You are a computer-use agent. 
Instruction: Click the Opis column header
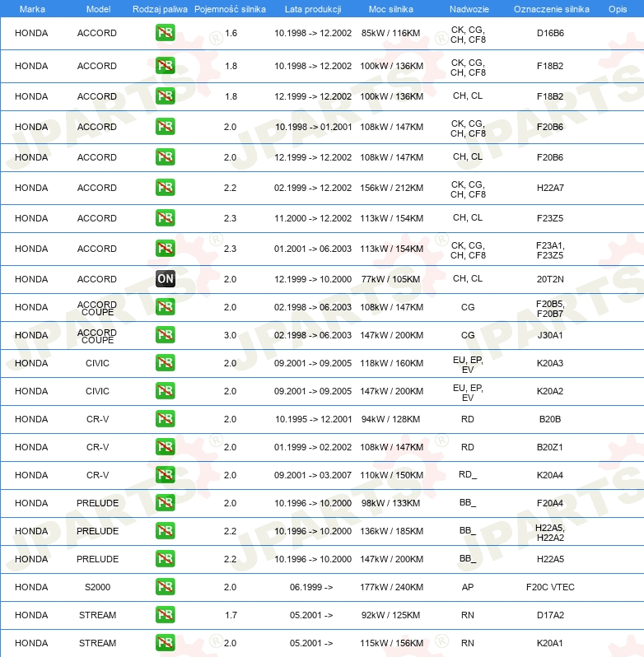[x=618, y=9]
